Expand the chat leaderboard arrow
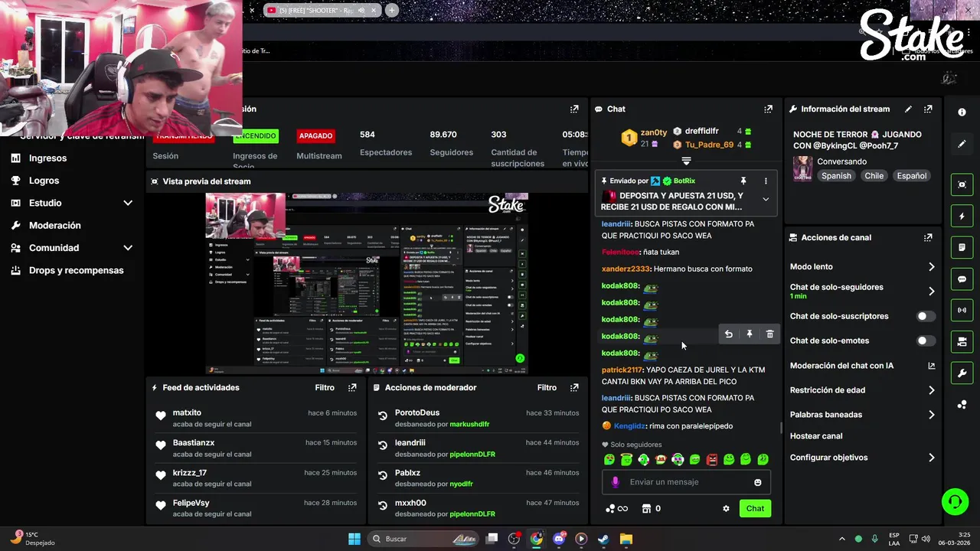 [686, 161]
